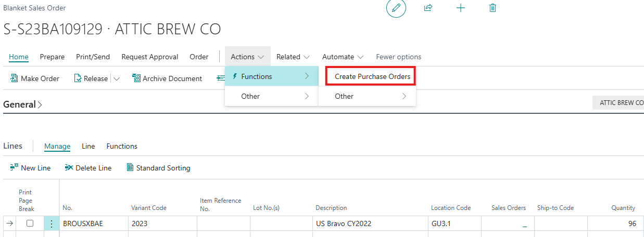Click the Item Reference No. column header

click(x=221, y=204)
